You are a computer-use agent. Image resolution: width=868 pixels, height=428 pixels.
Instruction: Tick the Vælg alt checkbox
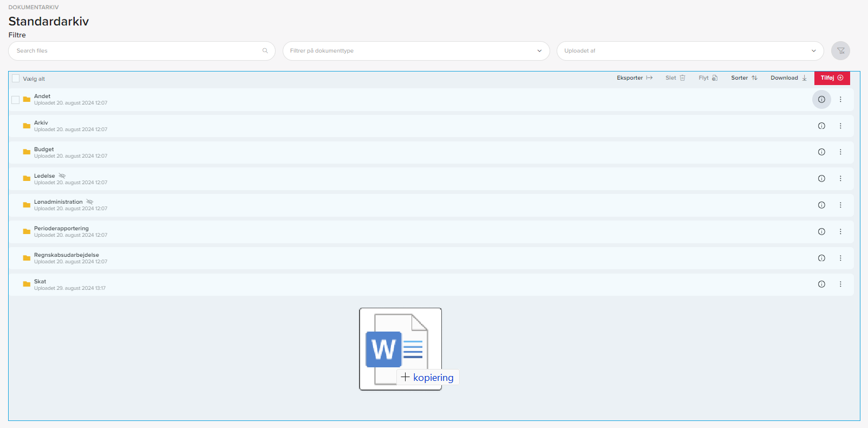tap(16, 79)
